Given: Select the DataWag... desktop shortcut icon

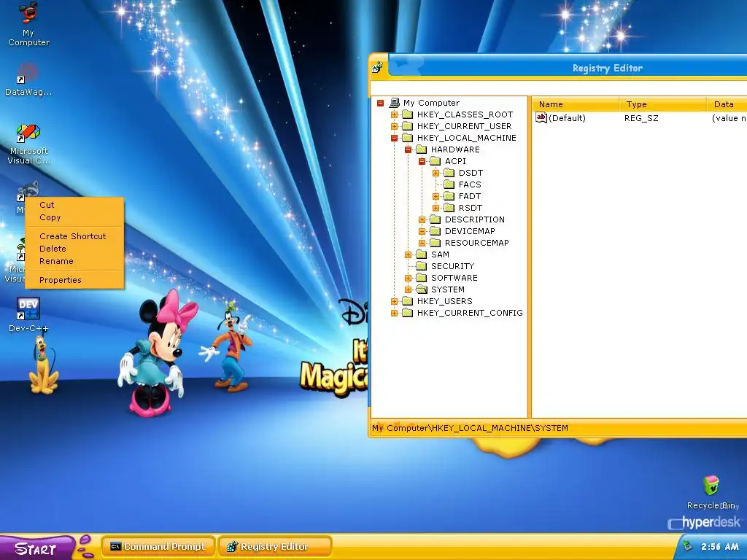Looking at the screenshot, I should coord(27,73).
